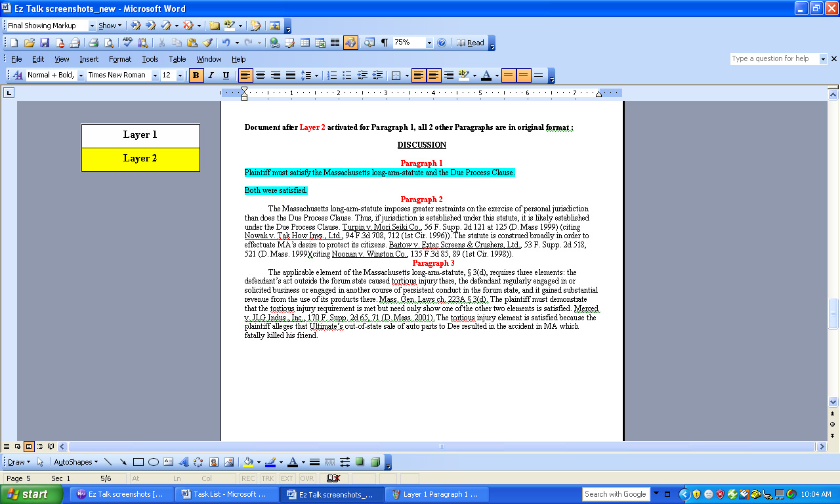The width and height of the screenshot is (840, 504).
Task: Toggle Show/Hide paragraph marks
Action: click(385, 43)
